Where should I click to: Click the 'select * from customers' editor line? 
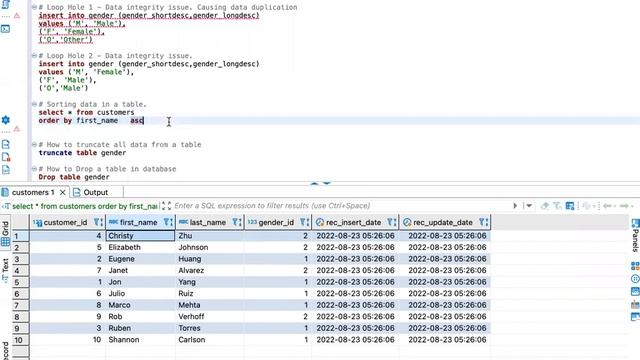click(86, 112)
